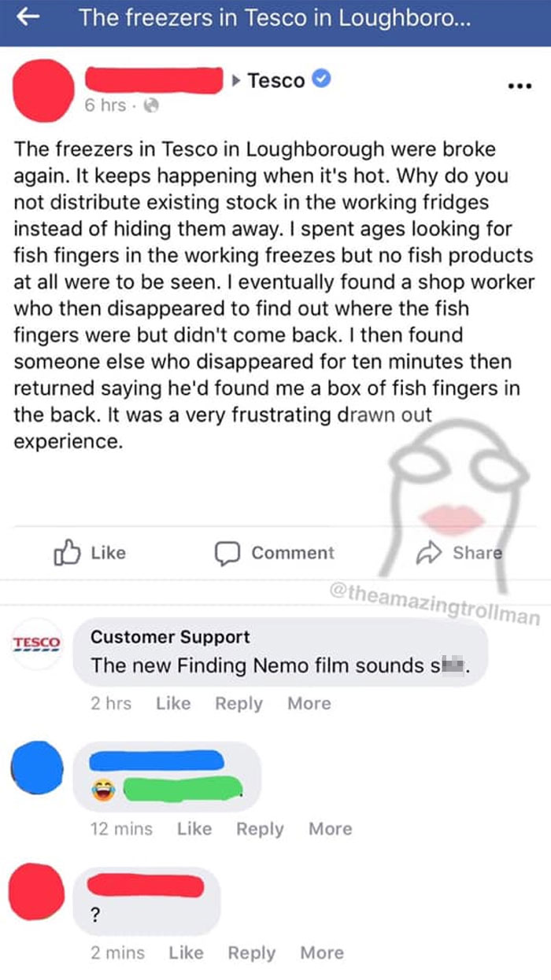Click Like under the 12 mins comment
Viewport: 551px width, 980px height.
[194, 829]
